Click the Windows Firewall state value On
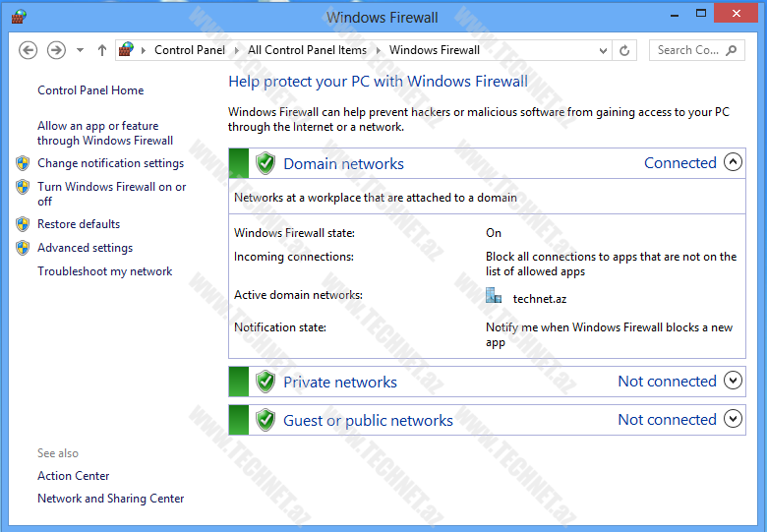Viewport: 767px width, 532px height. (x=494, y=233)
